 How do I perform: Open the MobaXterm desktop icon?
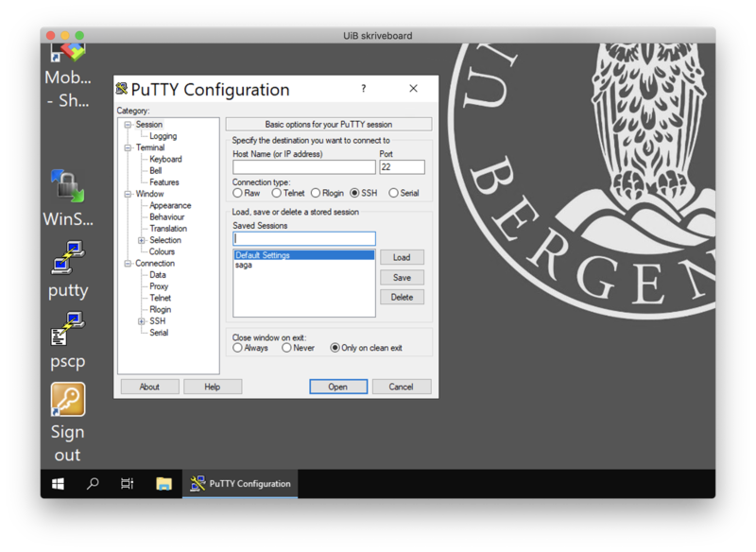point(67,55)
